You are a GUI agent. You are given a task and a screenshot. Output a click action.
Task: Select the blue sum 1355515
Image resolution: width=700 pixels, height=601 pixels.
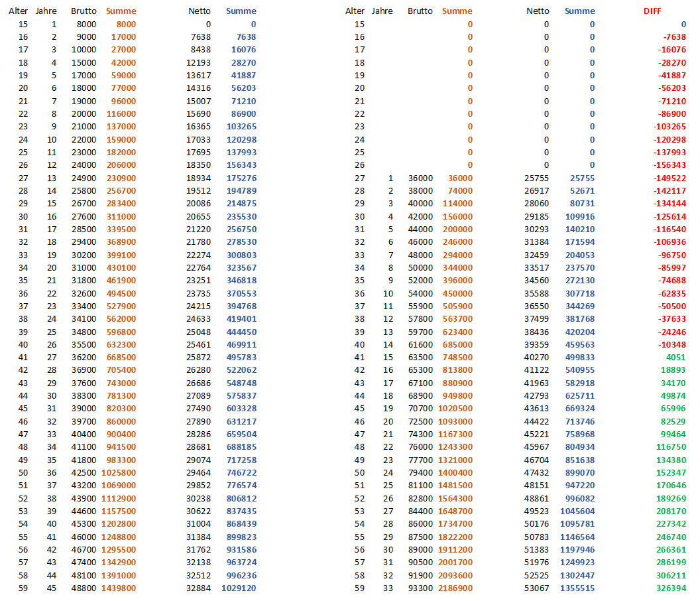point(577,588)
